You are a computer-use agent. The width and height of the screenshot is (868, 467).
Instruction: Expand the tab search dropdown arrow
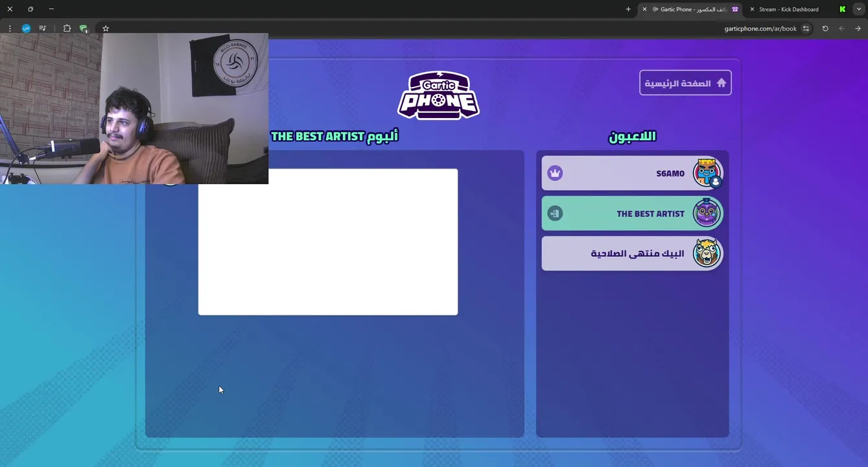point(859,9)
